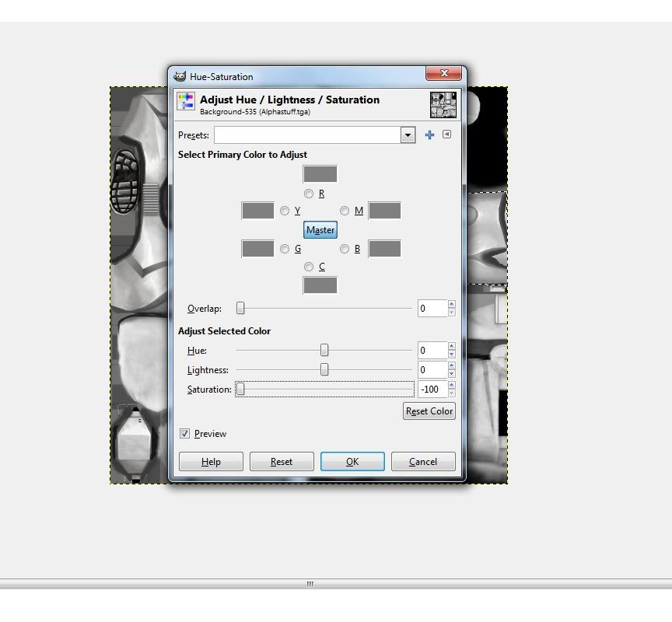672x622 pixels.
Task: Click the Saturation slider handle
Action: pyautogui.click(x=240, y=389)
